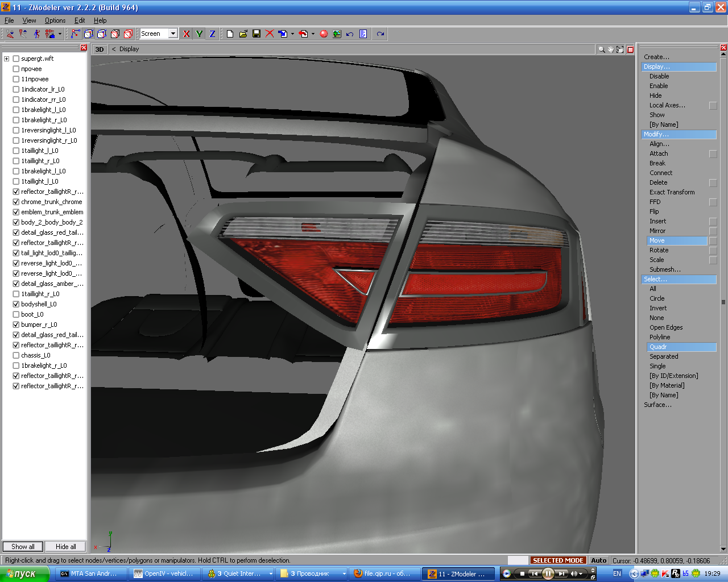728x582 pixels.
Task: Open the export icon dropdown arrow
Action: 313,34
